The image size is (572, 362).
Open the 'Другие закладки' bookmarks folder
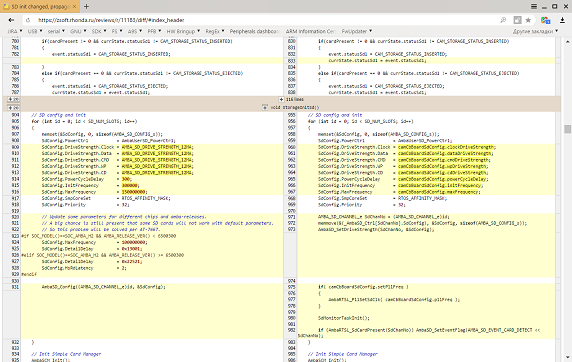(x=536, y=31)
